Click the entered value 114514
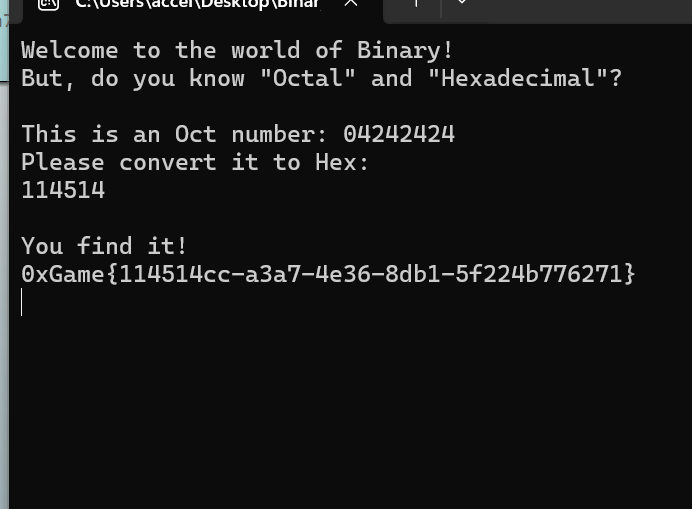Screen dimensions: 692x509 (63, 190)
